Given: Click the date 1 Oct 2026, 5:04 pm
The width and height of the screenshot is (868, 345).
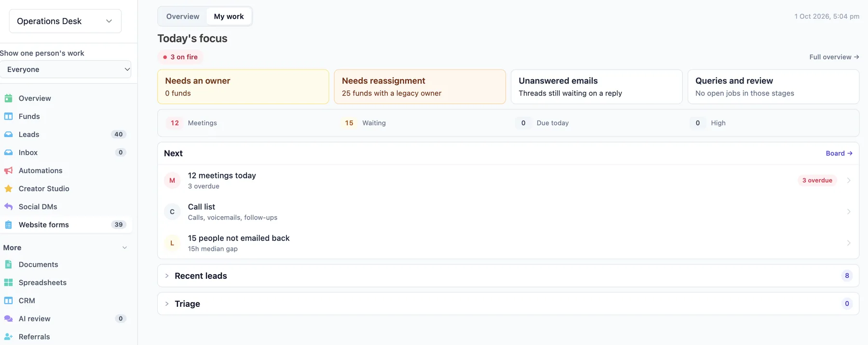Looking at the screenshot, I should click(827, 16).
